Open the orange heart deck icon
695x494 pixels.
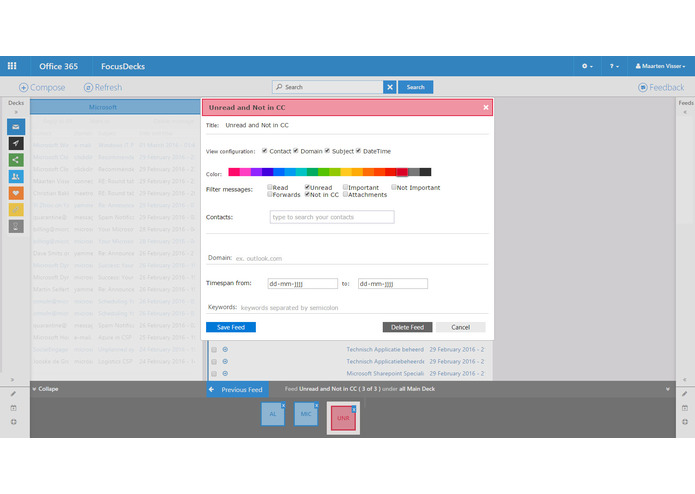click(16, 193)
